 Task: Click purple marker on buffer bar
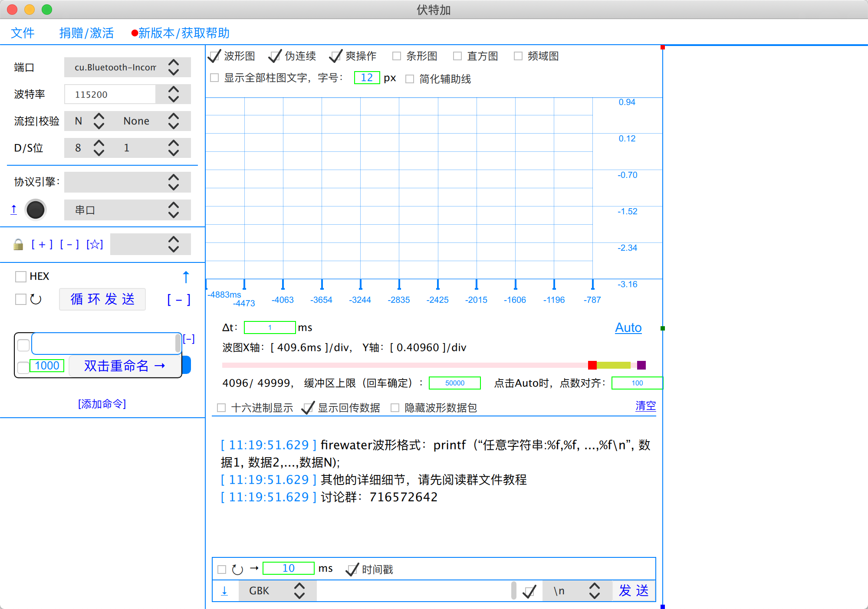pyautogui.click(x=641, y=365)
